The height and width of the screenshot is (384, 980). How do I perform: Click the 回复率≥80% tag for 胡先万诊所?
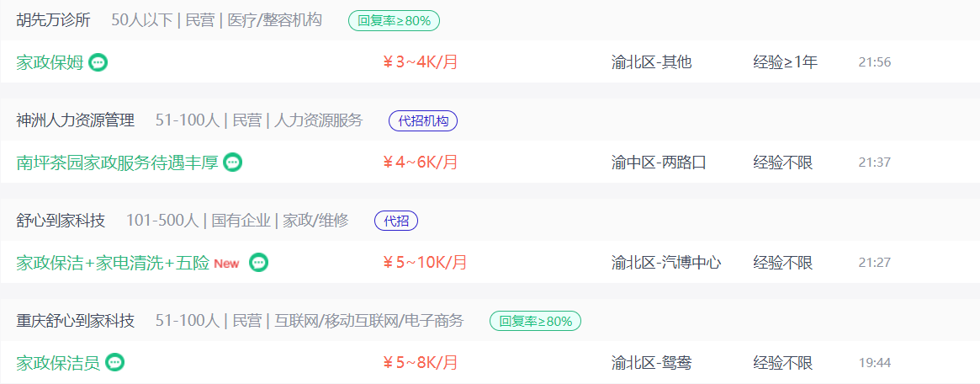394,21
